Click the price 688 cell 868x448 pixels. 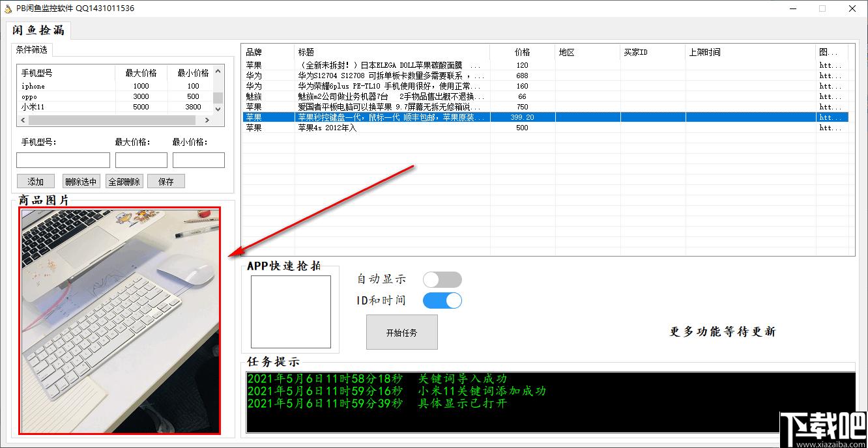coord(523,76)
